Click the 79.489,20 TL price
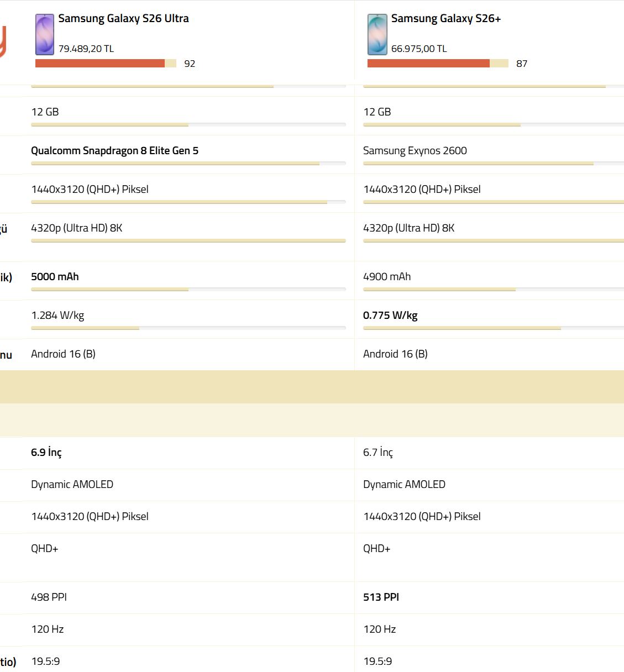Image resolution: width=624 pixels, height=672 pixels. 86,49
